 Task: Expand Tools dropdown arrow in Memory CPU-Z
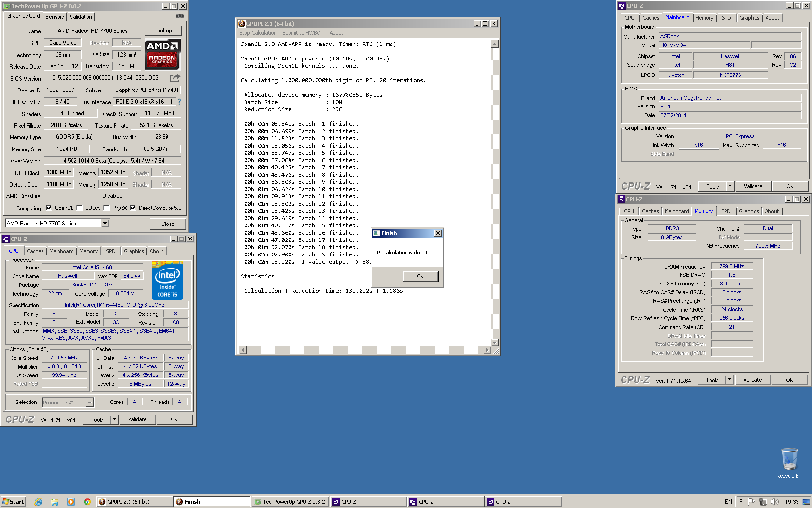(x=730, y=380)
